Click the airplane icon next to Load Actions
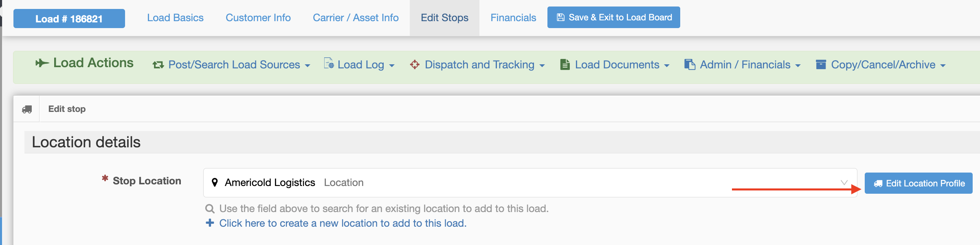Image resolution: width=980 pixels, height=245 pixels. 42,63
